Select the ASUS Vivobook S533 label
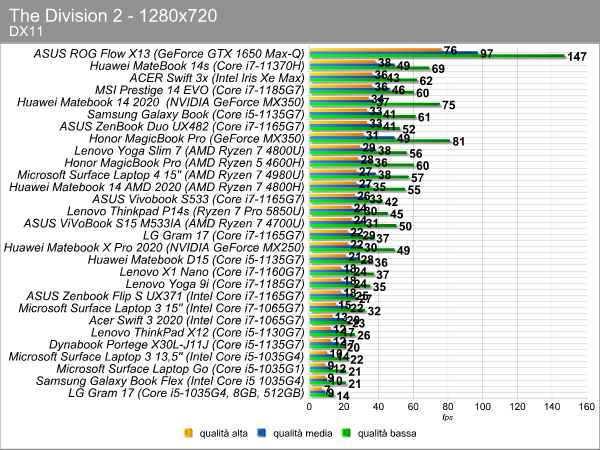 click(198, 199)
